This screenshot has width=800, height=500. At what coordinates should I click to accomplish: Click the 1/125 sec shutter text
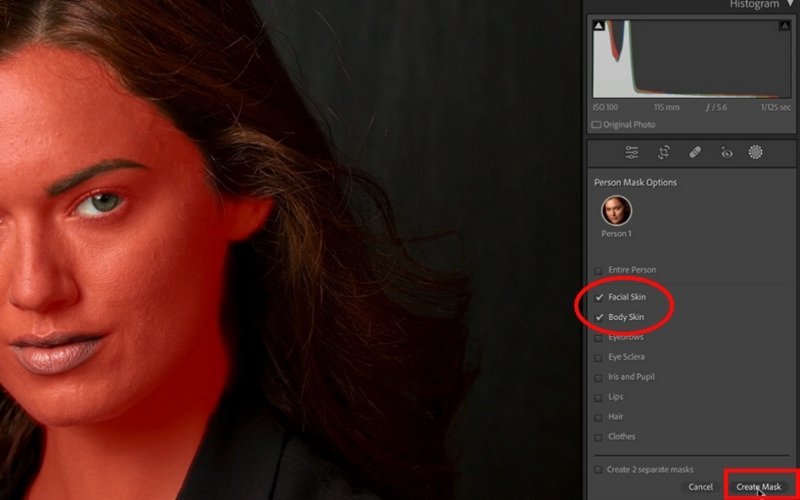(x=776, y=108)
